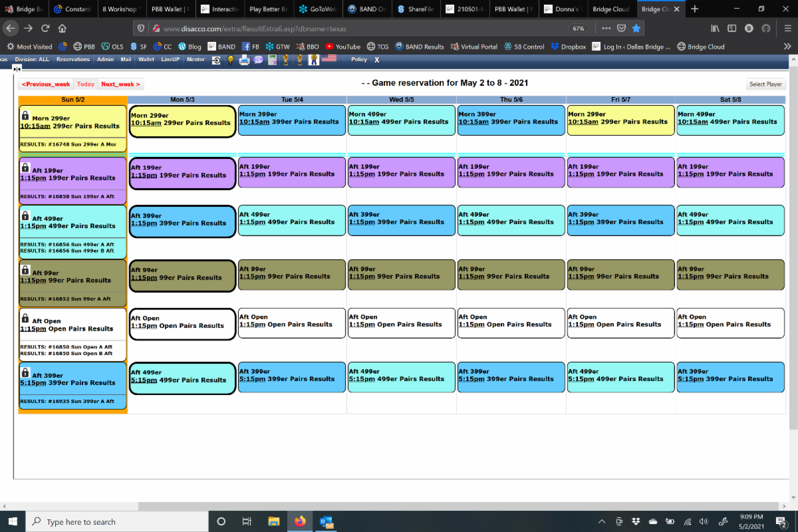This screenshot has height=532, width=798.
Task: Click the blue bookmark star in address bar
Action: point(636,29)
